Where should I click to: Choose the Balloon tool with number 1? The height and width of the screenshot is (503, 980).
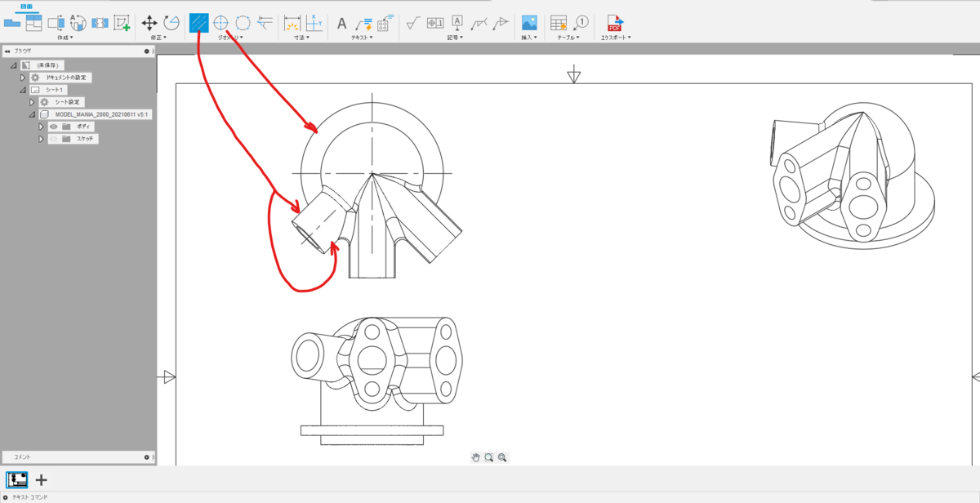(581, 22)
